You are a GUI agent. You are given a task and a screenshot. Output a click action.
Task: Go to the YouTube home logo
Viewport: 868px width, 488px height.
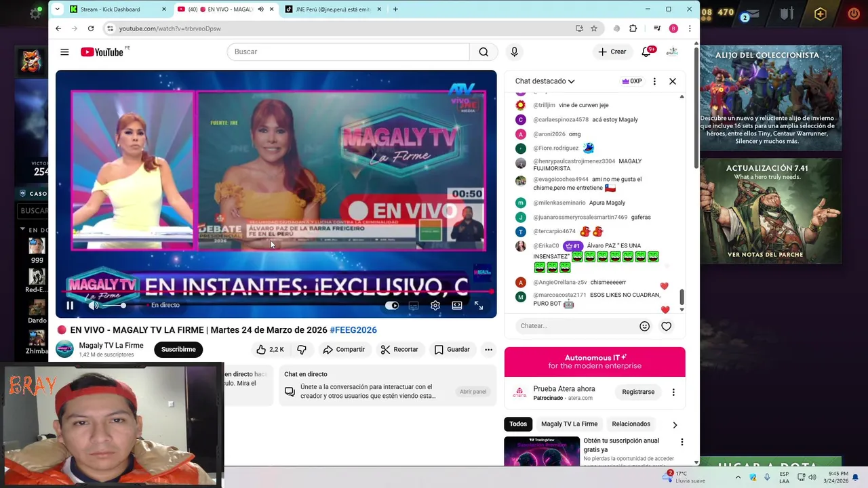[x=102, y=52]
